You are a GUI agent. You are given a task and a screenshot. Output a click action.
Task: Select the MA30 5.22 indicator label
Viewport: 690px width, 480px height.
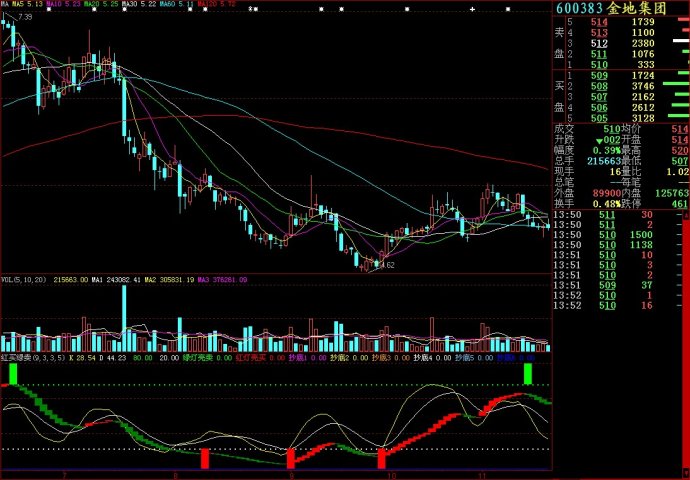[138, 4]
